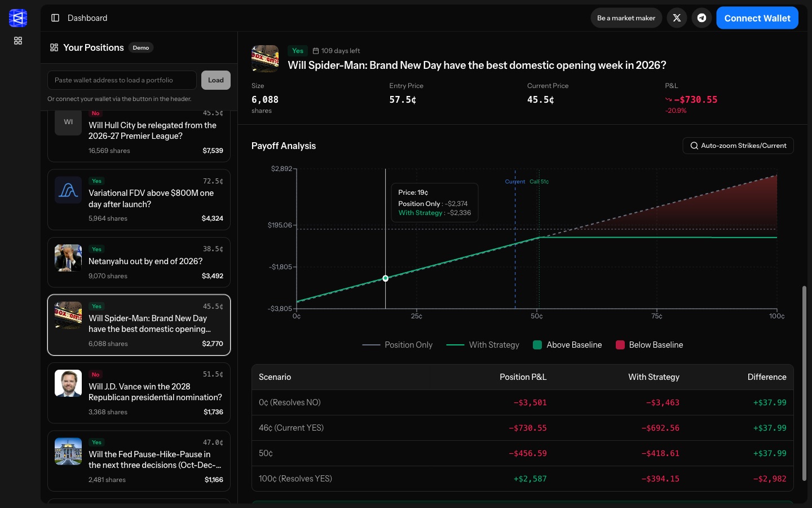Click the -$2,982 difference value
Image resolution: width=812 pixels, height=508 pixels.
[x=770, y=479]
